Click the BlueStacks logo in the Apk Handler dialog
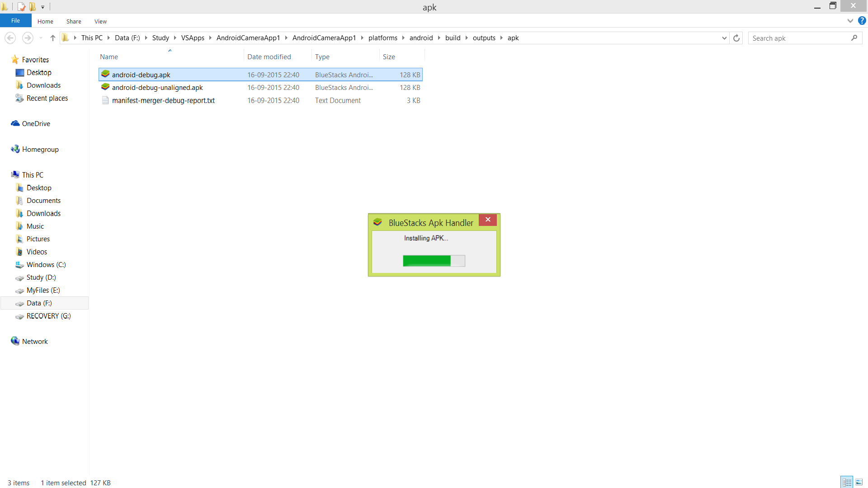This screenshot has height=488, width=868. click(377, 222)
